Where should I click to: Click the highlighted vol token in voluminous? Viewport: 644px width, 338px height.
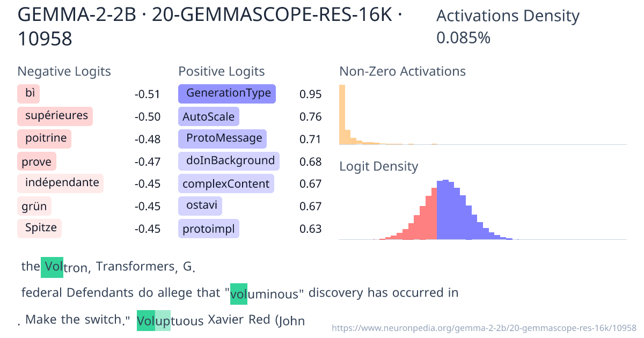(x=238, y=293)
